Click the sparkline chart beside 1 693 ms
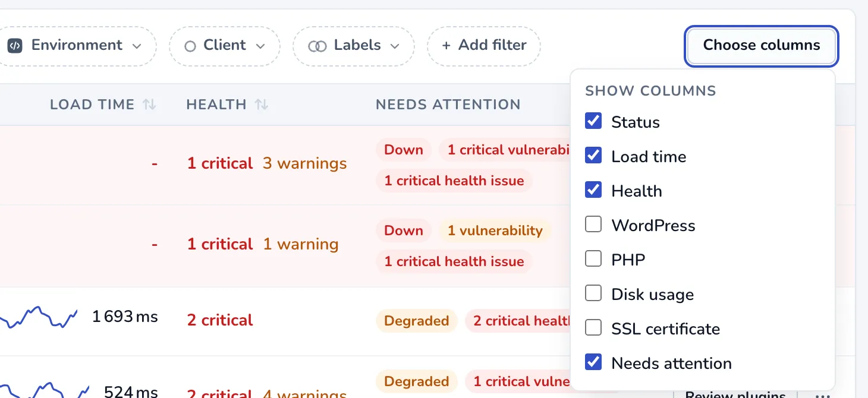868x398 pixels. coord(39,317)
